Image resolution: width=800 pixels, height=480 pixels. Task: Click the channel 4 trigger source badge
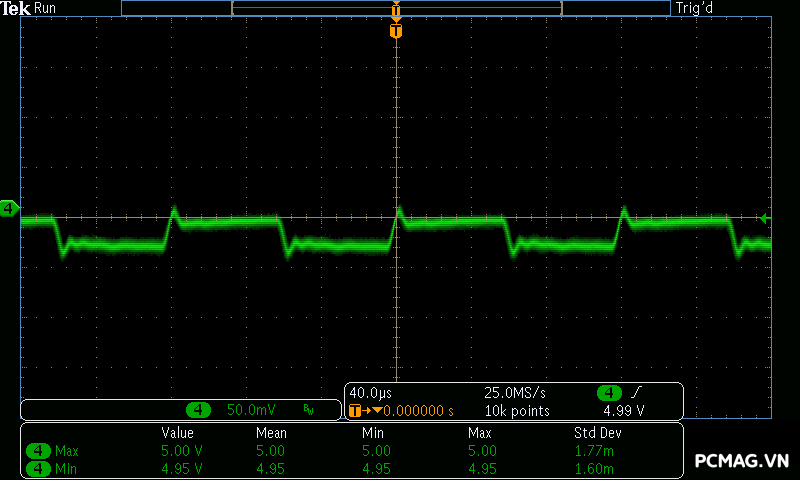click(609, 393)
